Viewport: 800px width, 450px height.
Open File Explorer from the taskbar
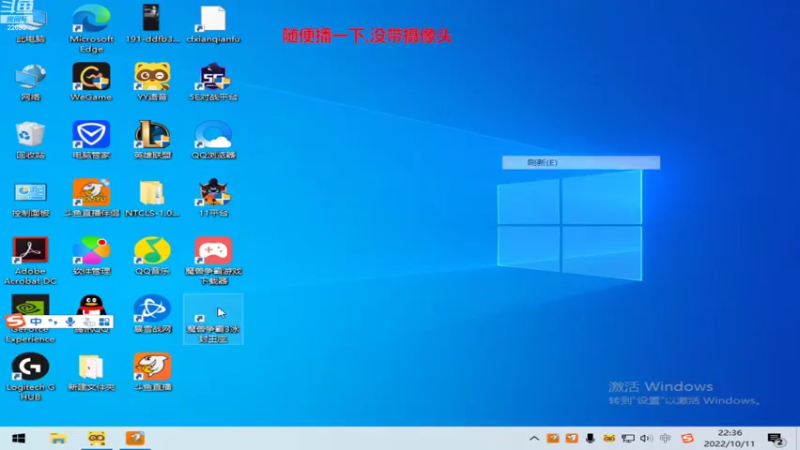pyautogui.click(x=58, y=438)
